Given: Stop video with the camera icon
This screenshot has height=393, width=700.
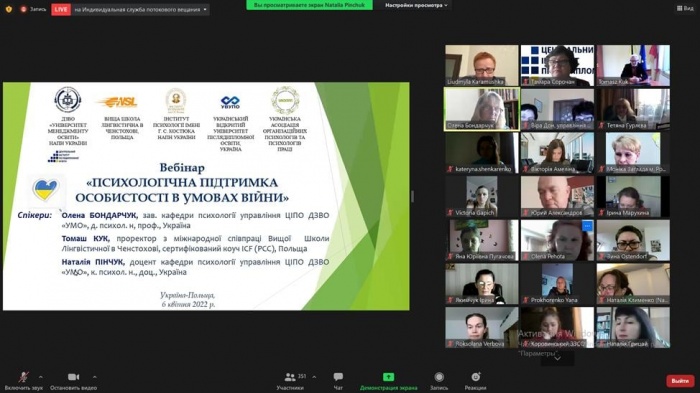Looking at the screenshot, I should tap(73, 377).
